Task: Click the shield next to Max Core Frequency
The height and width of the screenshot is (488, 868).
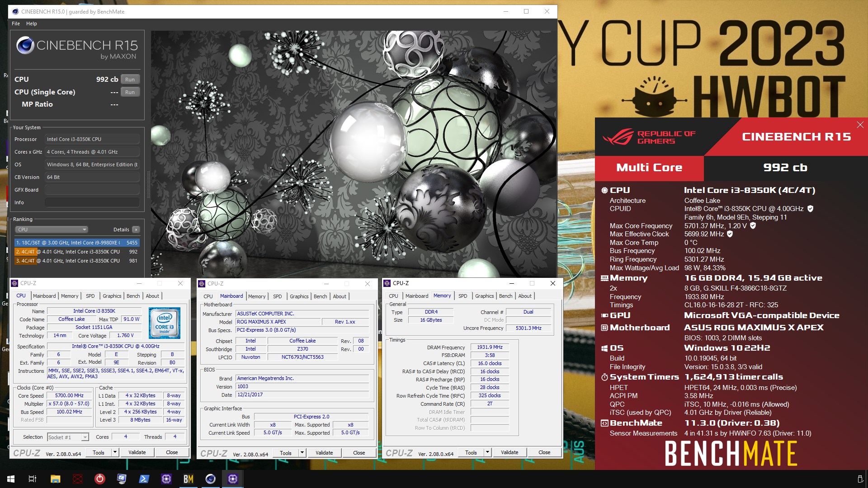Action: click(x=753, y=225)
